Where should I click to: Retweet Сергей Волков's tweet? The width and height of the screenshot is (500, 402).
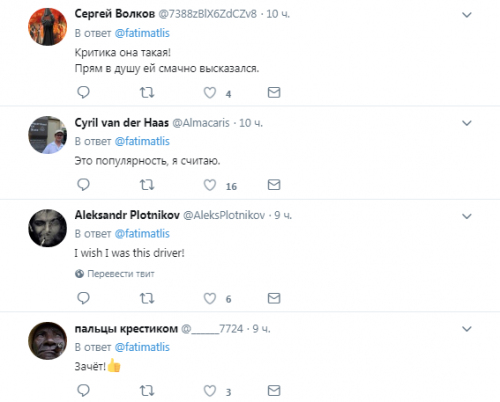(x=147, y=92)
